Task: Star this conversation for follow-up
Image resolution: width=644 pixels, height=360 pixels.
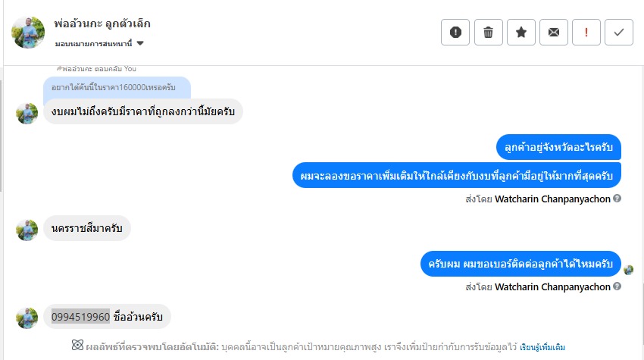Action: point(521,32)
